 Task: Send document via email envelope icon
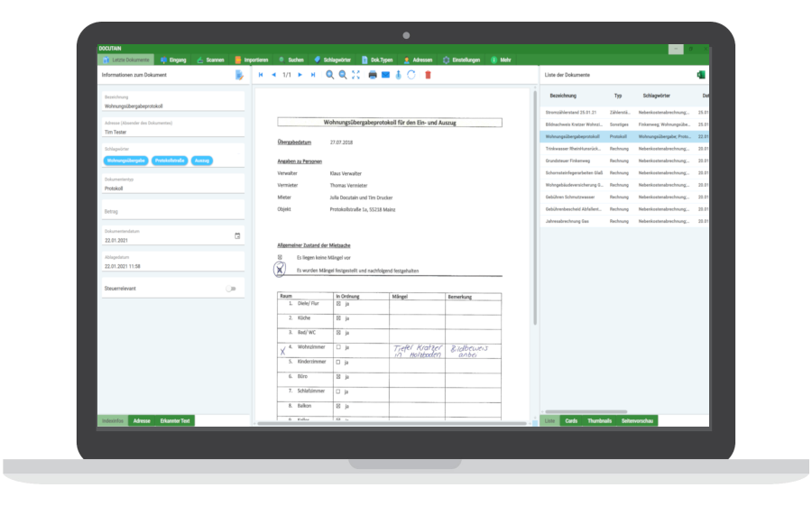click(x=385, y=75)
